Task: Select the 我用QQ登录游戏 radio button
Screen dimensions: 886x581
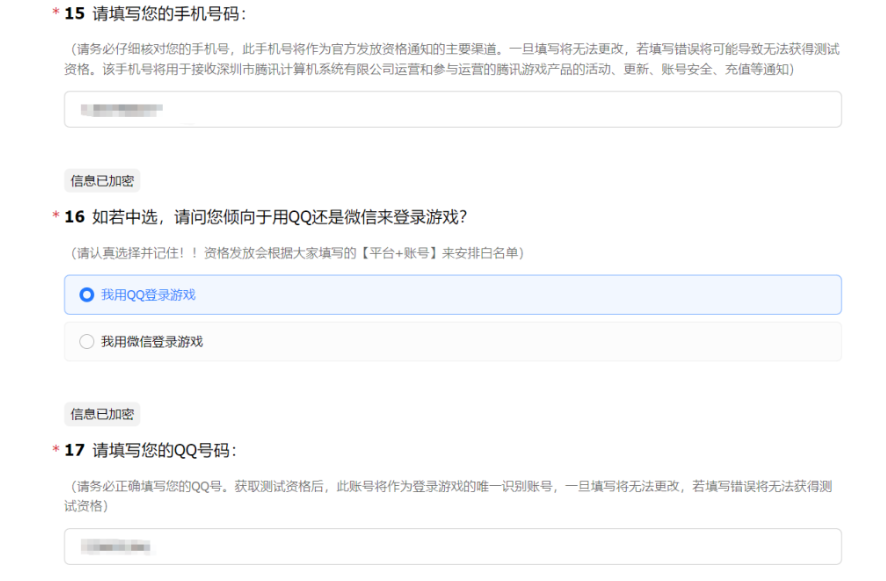Action: tap(87, 295)
